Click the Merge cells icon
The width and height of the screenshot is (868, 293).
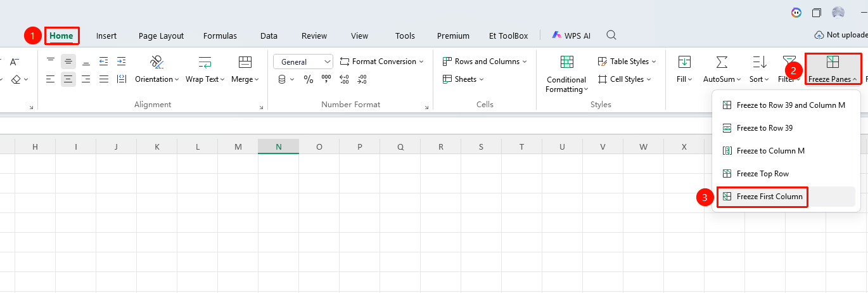click(x=245, y=62)
